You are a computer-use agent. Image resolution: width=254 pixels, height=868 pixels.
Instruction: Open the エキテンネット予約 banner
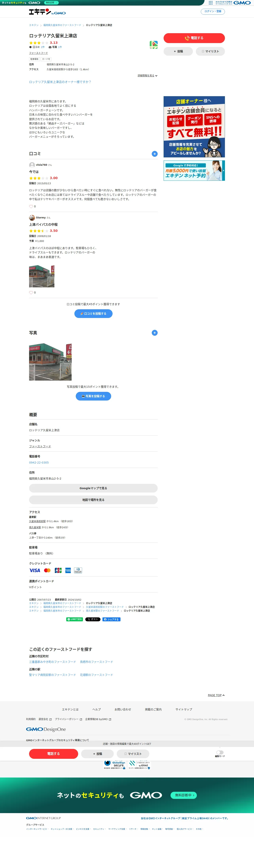click(194, 170)
